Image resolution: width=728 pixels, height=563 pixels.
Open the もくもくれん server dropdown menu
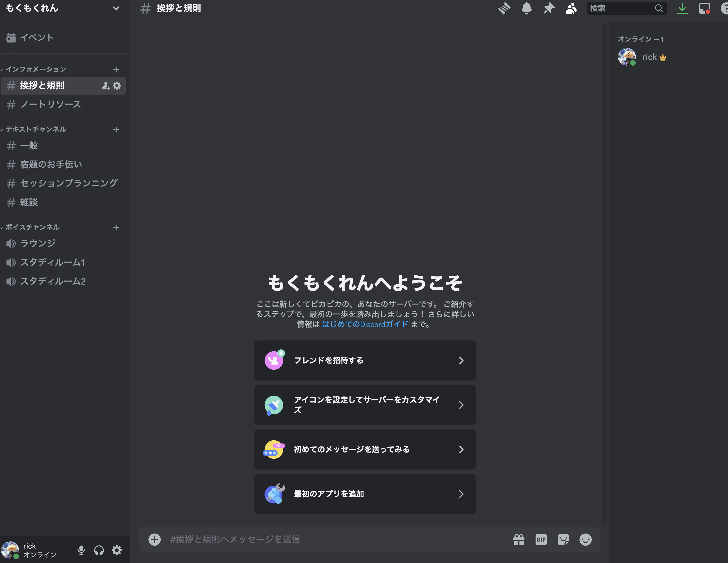(116, 8)
